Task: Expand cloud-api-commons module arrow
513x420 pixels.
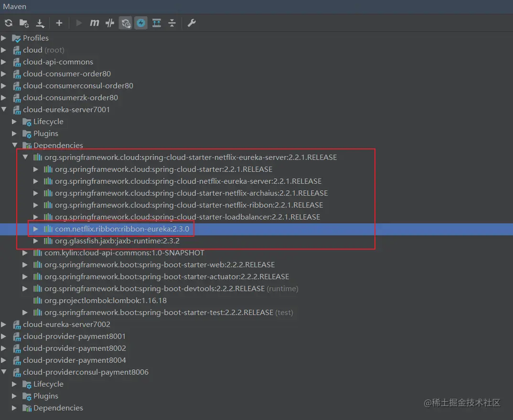Action: [x=4, y=62]
